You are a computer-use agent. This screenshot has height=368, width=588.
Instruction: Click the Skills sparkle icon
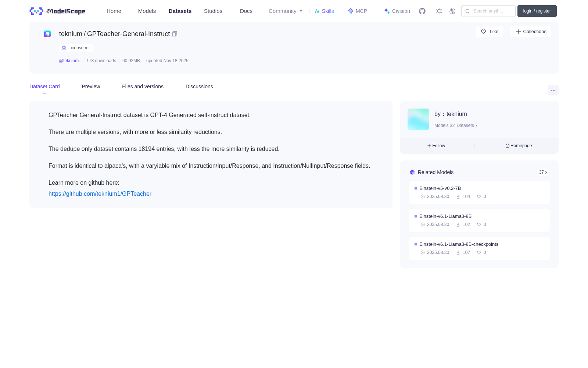(x=317, y=11)
